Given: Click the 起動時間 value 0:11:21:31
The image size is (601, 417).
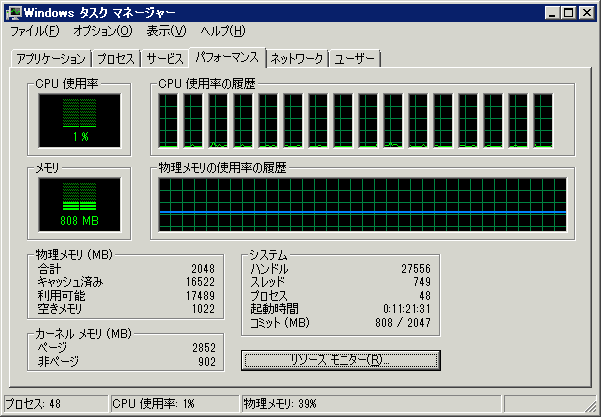Looking at the screenshot, I should 407,309.
